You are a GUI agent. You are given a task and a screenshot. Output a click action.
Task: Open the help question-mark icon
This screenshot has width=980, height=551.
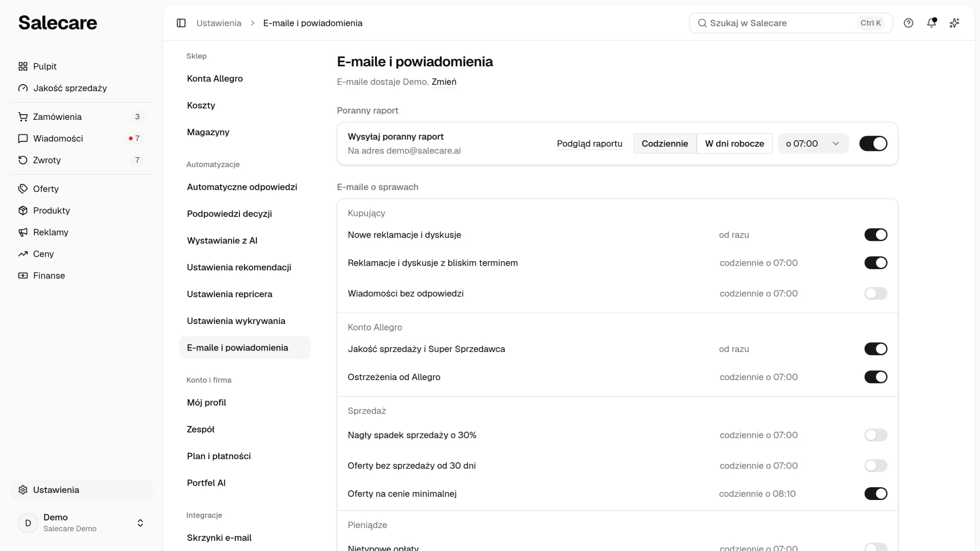click(x=909, y=23)
